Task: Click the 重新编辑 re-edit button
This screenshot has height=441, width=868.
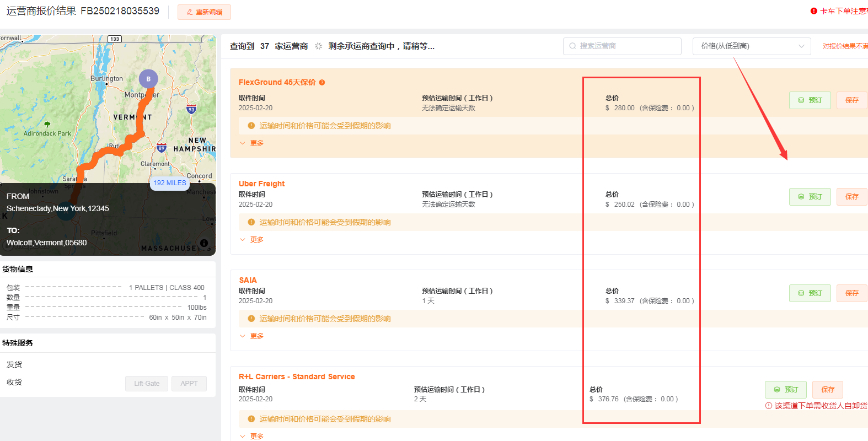Action: (x=204, y=12)
